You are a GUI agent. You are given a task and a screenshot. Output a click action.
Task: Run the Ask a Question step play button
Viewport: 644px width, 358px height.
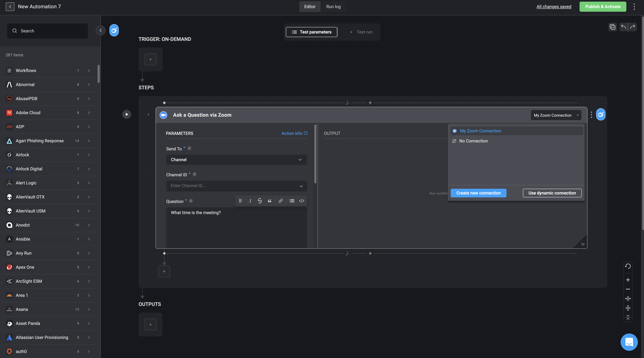(x=127, y=114)
